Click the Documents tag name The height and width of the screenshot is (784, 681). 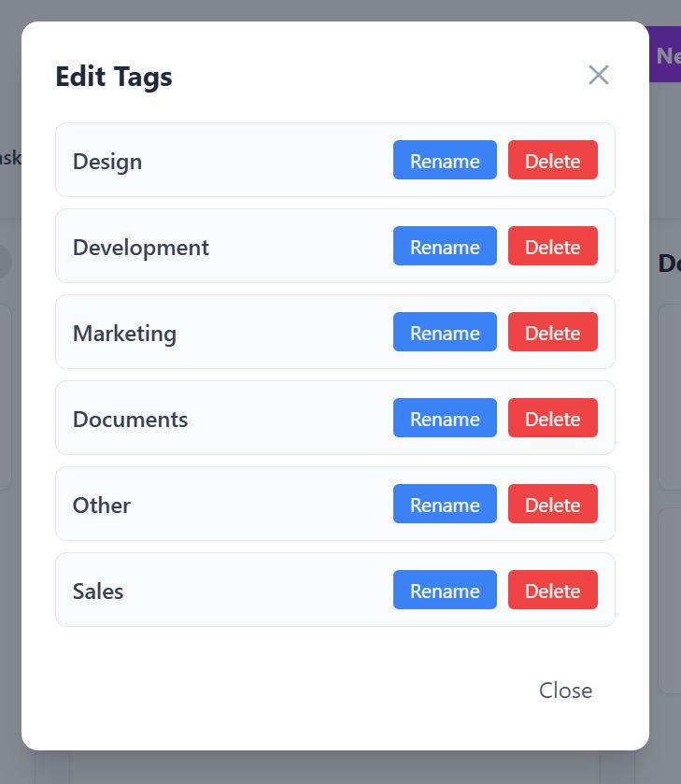pos(130,419)
